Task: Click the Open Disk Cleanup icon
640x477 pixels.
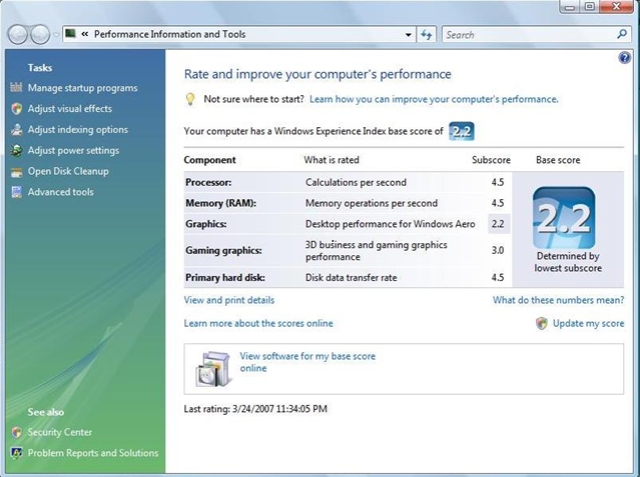Action: coord(16,172)
